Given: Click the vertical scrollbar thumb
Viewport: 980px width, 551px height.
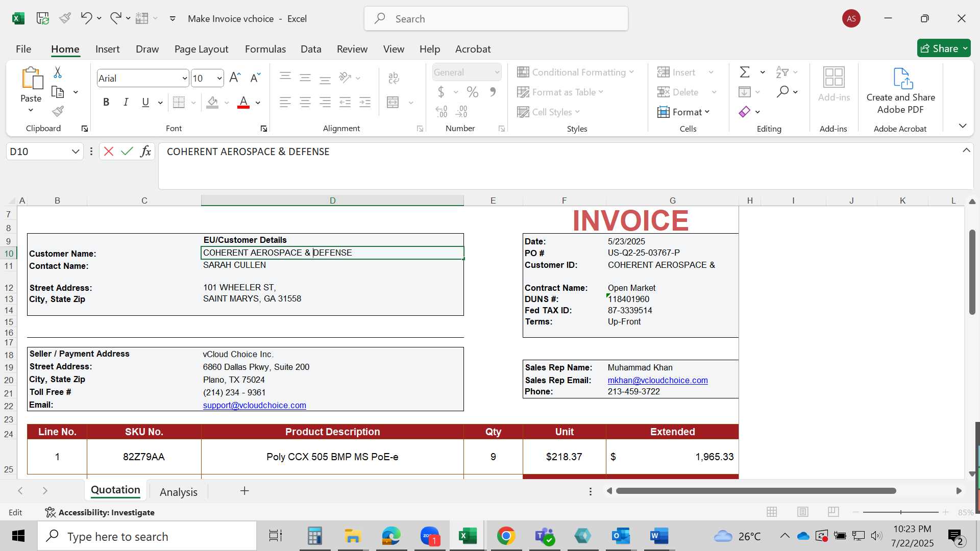Looking at the screenshot, I should click(972, 272).
